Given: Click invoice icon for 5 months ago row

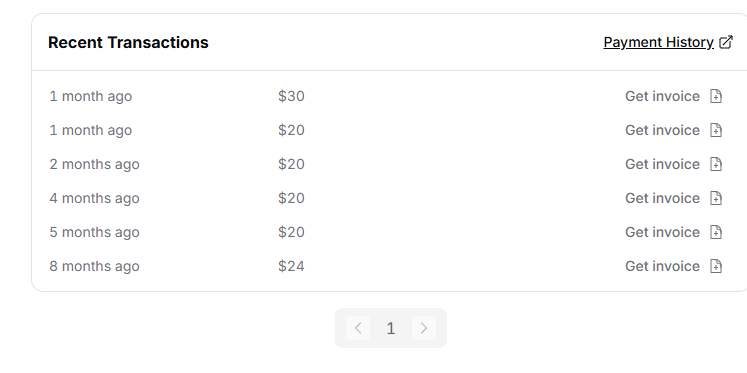Looking at the screenshot, I should click(x=716, y=232).
